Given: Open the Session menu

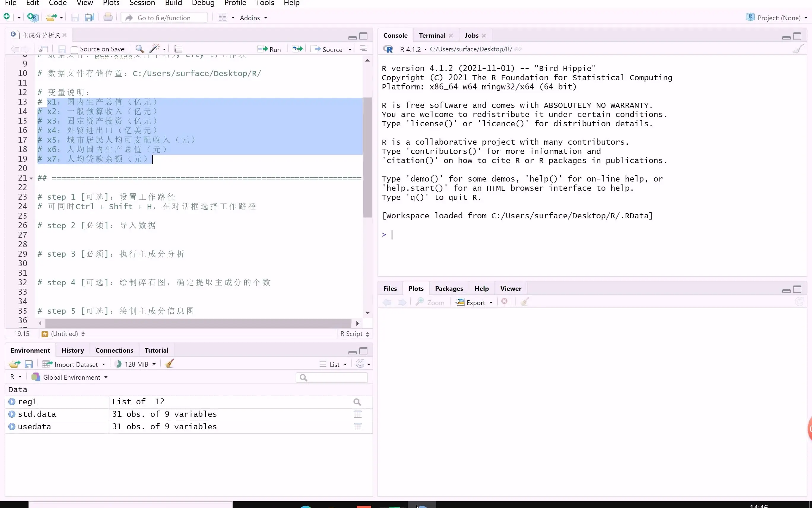Looking at the screenshot, I should (x=142, y=3).
